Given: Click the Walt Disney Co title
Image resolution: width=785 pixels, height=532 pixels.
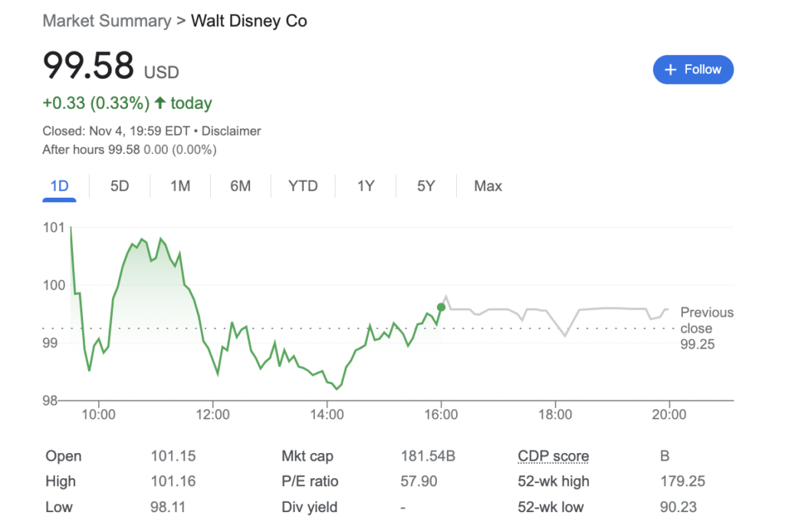Looking at the screenshot, I should click(x=249, y=21).
